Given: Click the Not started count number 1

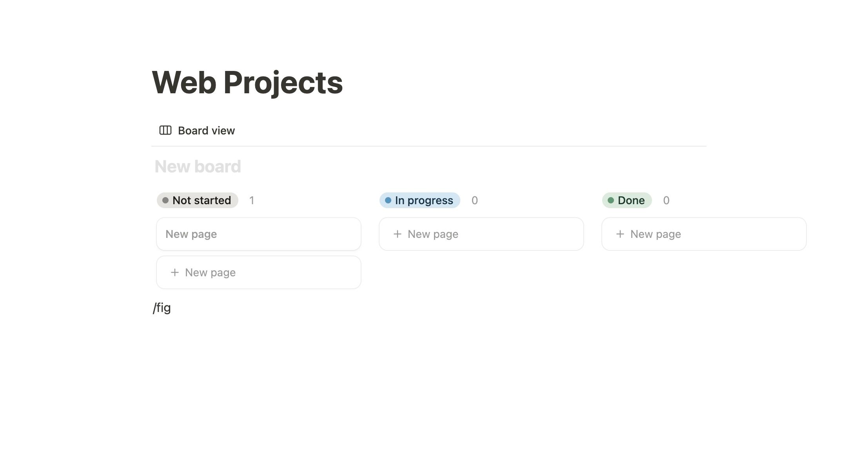Looking at the screenshot, I should click(252, 200).
